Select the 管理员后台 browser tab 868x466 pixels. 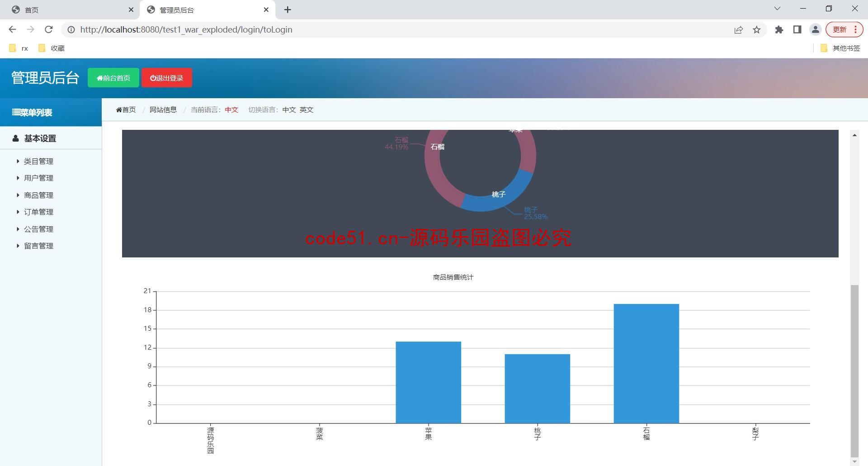pos(208,10)
